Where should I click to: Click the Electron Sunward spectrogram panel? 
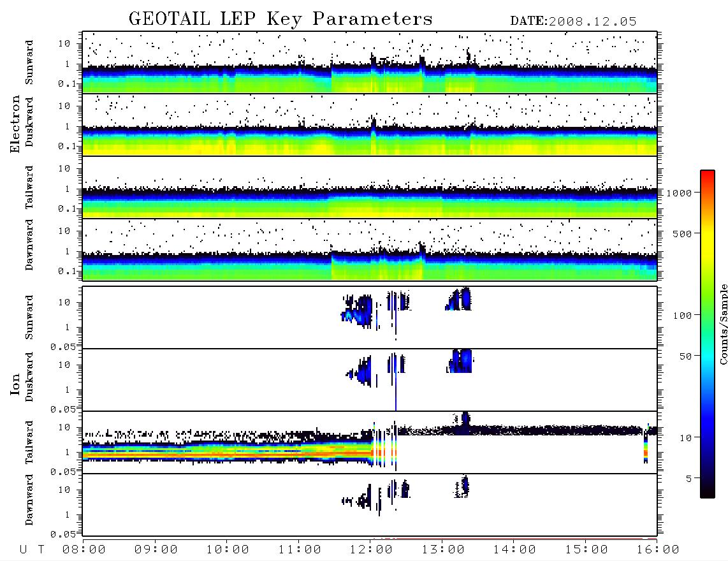coord(370,62)
